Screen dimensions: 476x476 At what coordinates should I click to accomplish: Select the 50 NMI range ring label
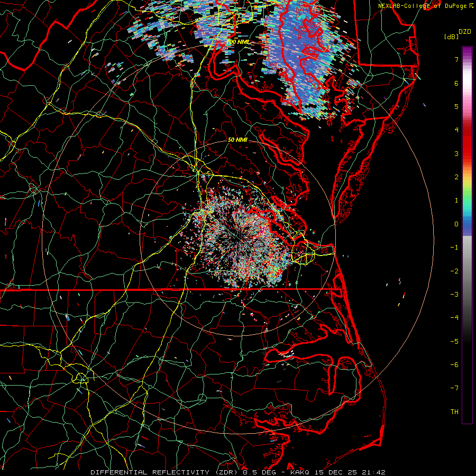[237, 140]
